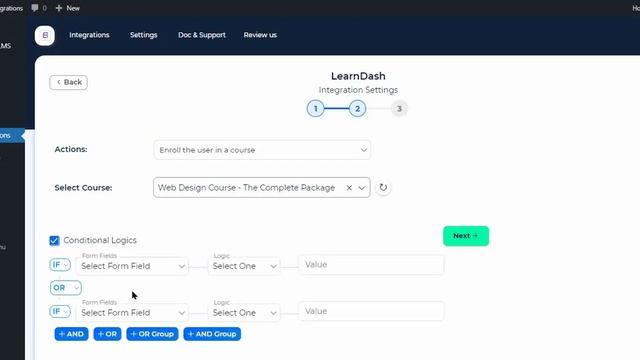Clear the selected course with the X icon
The width and height of the screenshot is (640, 360).
pyautogui.click(x=349, y=188)
